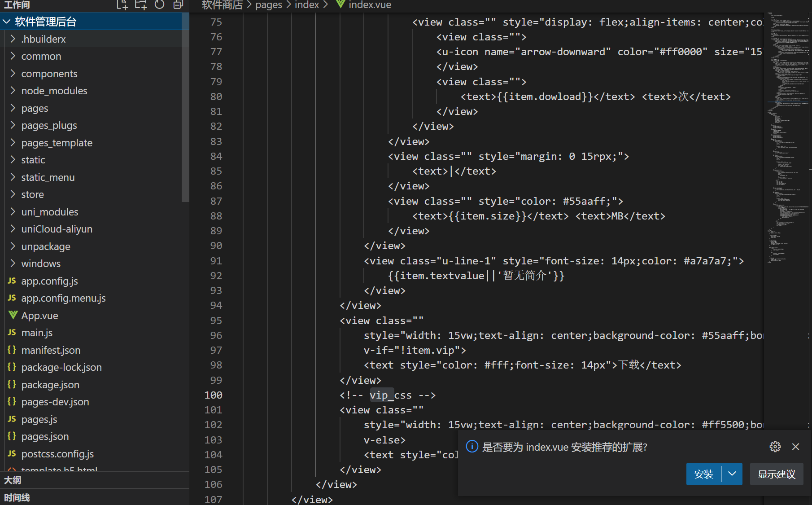Click the 下载 text on line 98
Viewport: 812px width, 505px height.
click(629, 365)
